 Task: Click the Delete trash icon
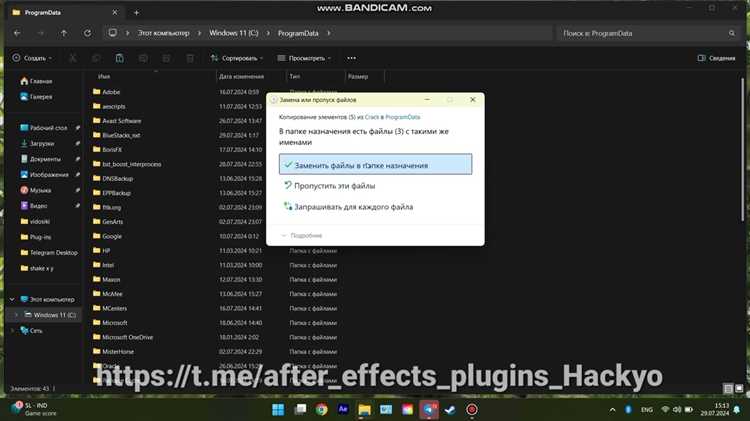point(190,58)
